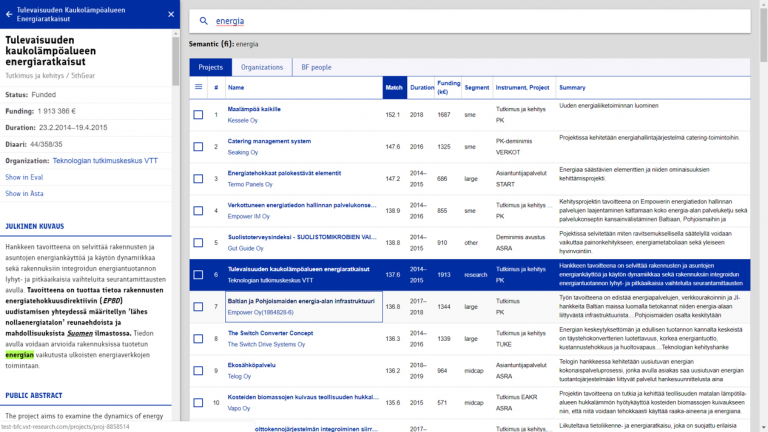Tick checkbox for Suolistoterveysindeksi row
The width and height of the screenshot is (768, 432).
pos(198,242)
